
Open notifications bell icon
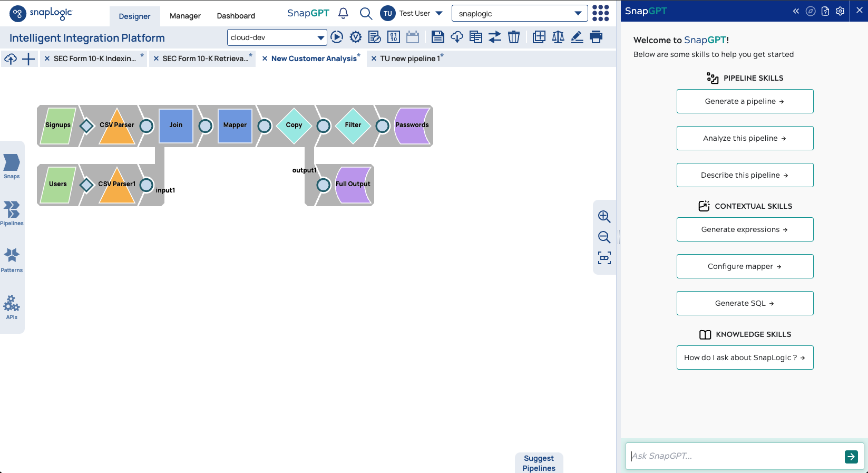click(x=343, y=13)
